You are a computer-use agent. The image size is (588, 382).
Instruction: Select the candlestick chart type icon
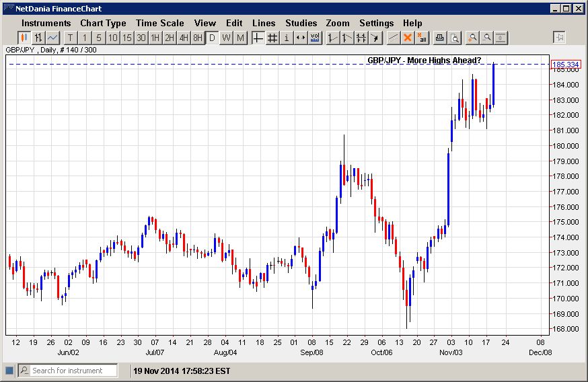(x=24, y=38)
